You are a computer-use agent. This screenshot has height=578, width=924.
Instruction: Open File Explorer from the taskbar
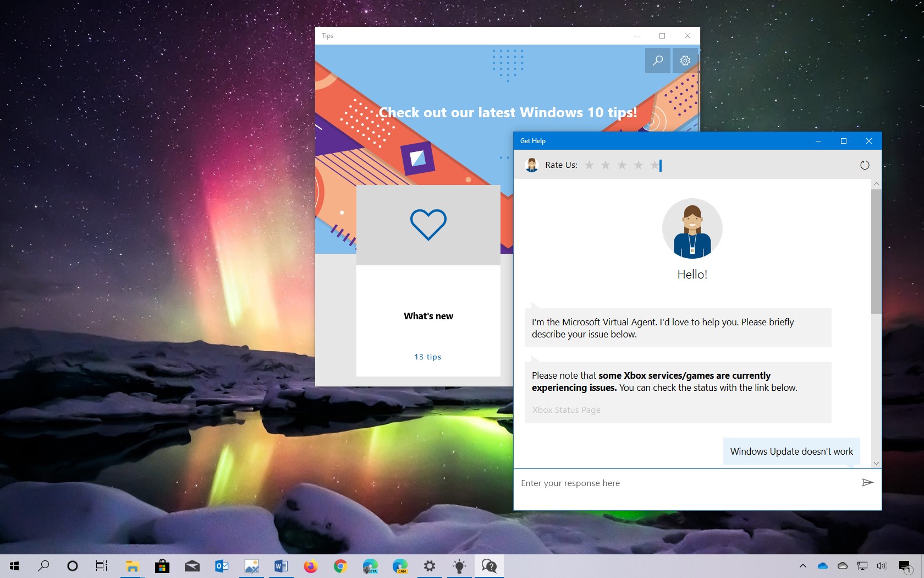pyautogui.click(x=132, y=566)
